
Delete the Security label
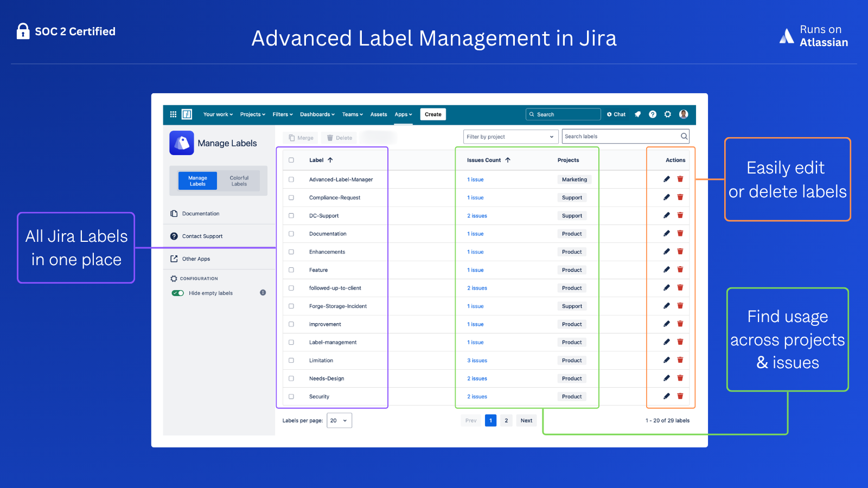point(680,396)
